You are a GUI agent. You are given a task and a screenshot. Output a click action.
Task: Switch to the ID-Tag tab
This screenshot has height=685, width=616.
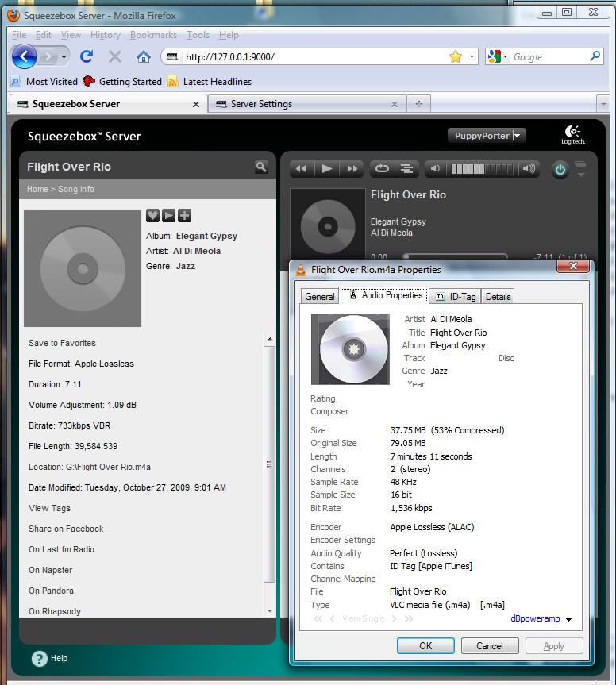coord(456,296)
